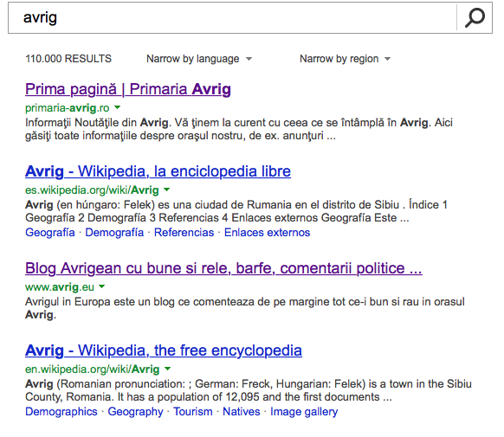Expand the arrow next to es.wikipedia.org URL
504x437 pixels.
pos(166,190)
